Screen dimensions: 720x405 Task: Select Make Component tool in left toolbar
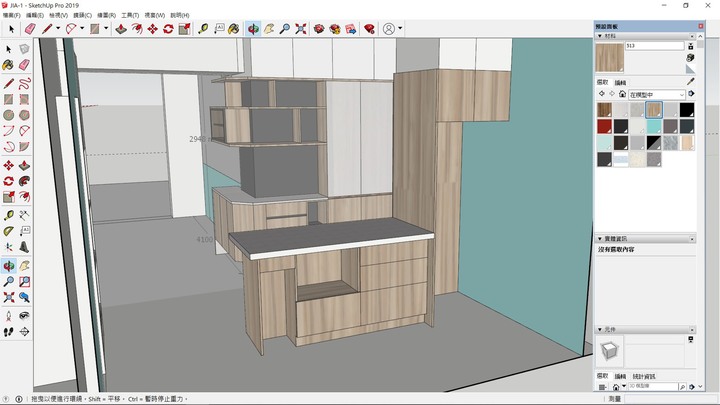(24, 49)
